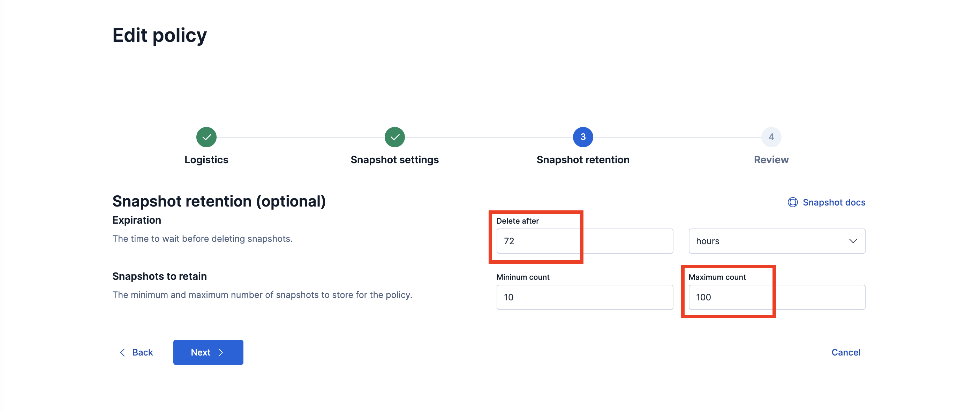This screenshot has height=411, width=980.
Task: Switch to the Logistics step
Action: click(206, 159)
